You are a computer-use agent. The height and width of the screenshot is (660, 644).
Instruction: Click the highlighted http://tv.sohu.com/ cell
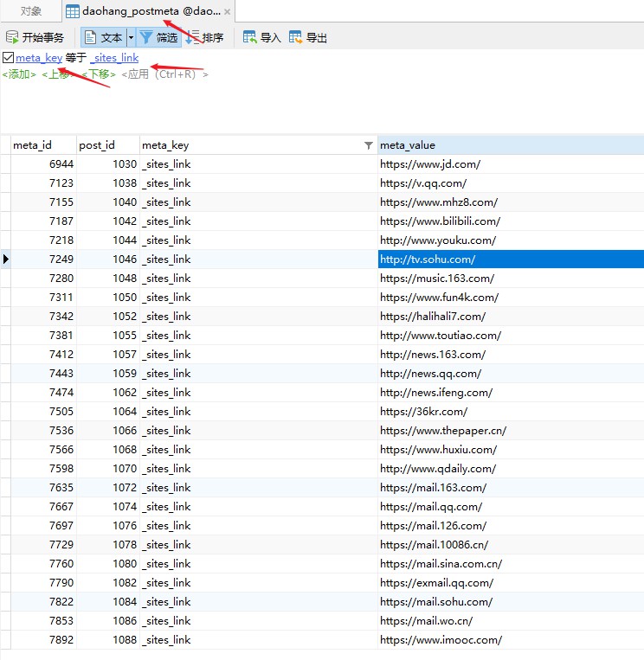511,260
